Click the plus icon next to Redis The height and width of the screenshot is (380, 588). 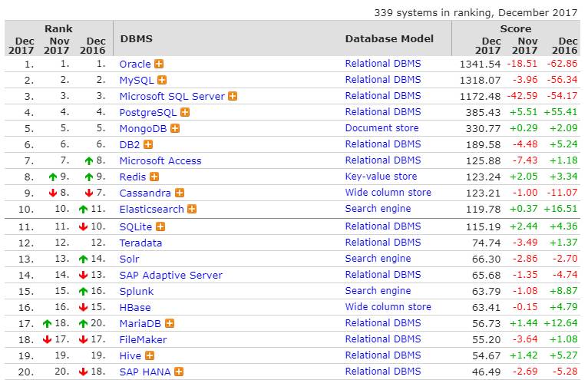coord(156,177)
